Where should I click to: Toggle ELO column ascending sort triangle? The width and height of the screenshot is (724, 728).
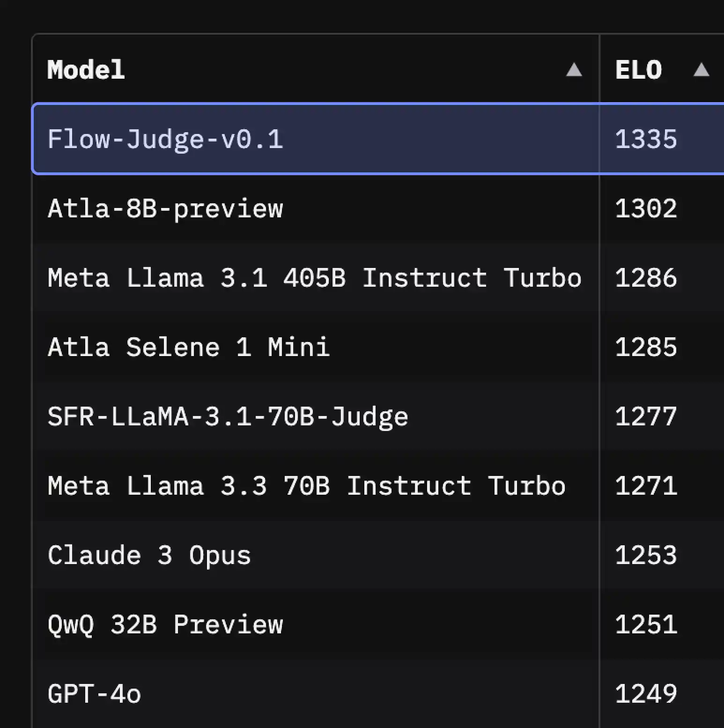pos(701,69)
